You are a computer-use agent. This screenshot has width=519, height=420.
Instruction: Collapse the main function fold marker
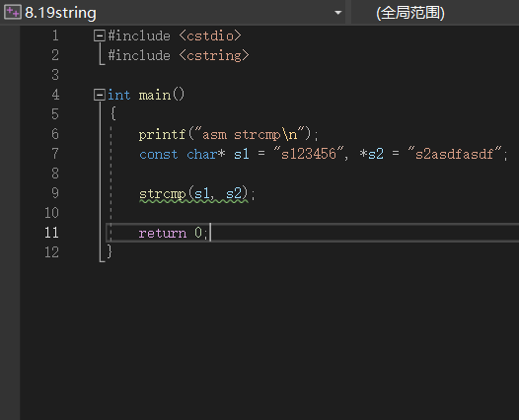pos(100,95)
